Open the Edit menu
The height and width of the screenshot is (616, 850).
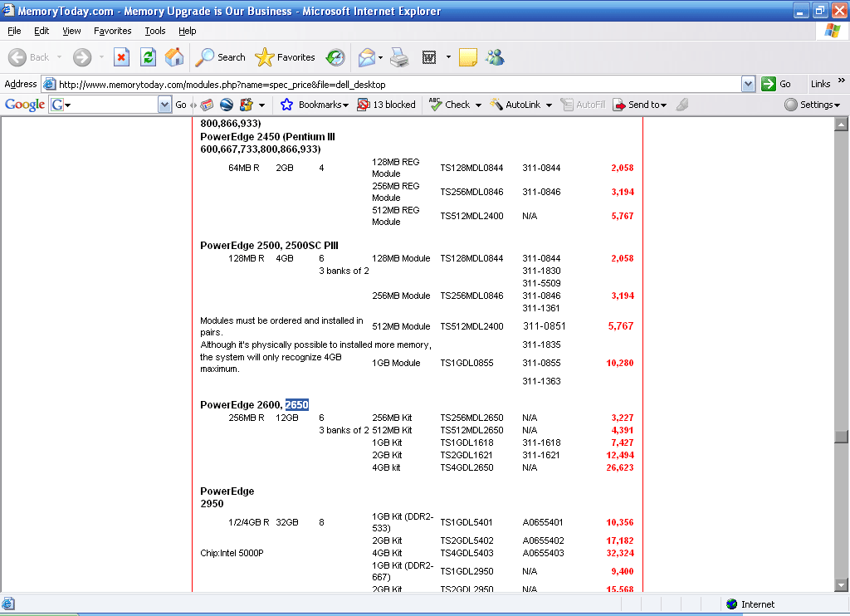pyautogui.click(x=42, y=31)
